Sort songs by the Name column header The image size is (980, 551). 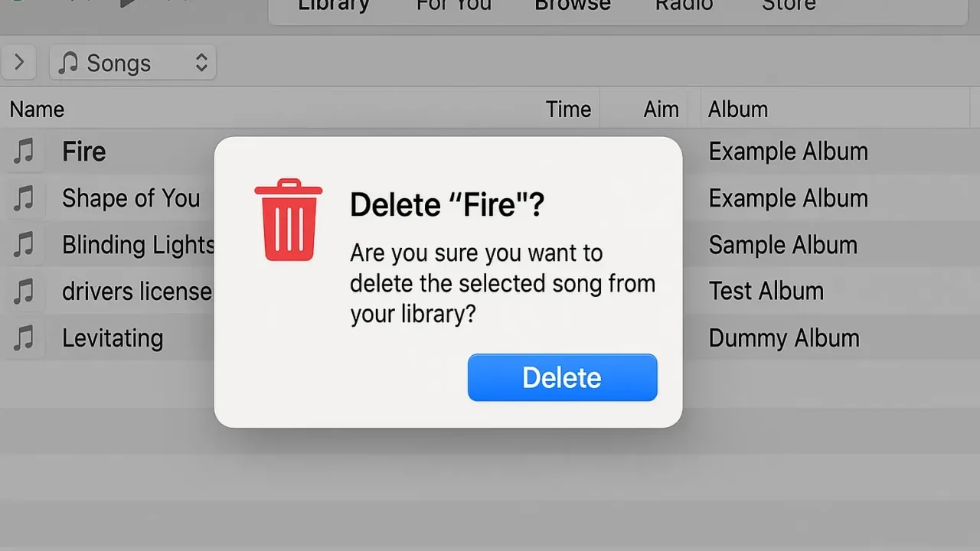click(x=37, y=109)
